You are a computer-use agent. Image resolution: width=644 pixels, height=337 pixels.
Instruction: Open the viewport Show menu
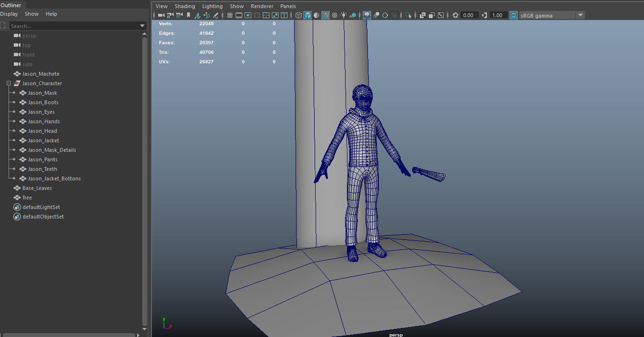click(237, 6)
